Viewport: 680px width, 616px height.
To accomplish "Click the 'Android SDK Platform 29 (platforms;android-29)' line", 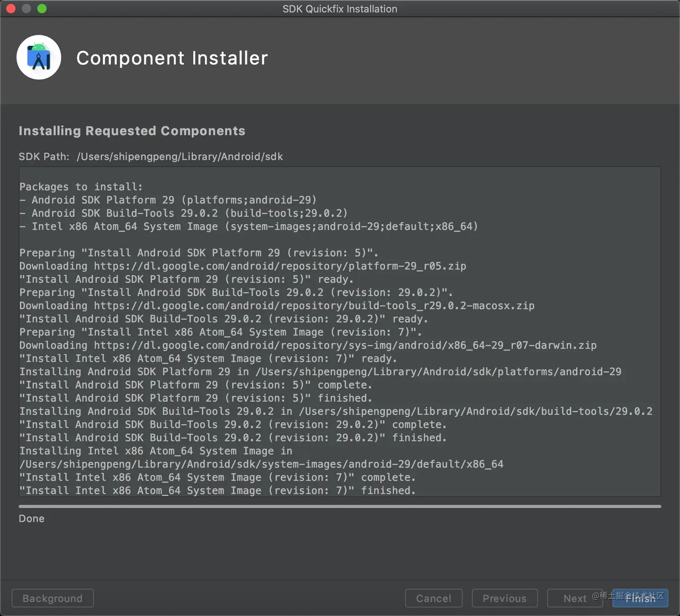I will click(x=168, y=200).
